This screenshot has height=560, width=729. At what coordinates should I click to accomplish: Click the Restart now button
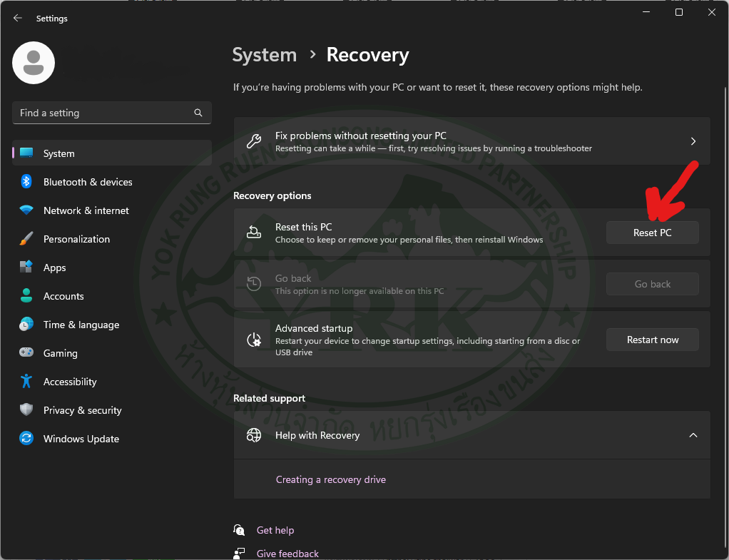tap(652, 340)
